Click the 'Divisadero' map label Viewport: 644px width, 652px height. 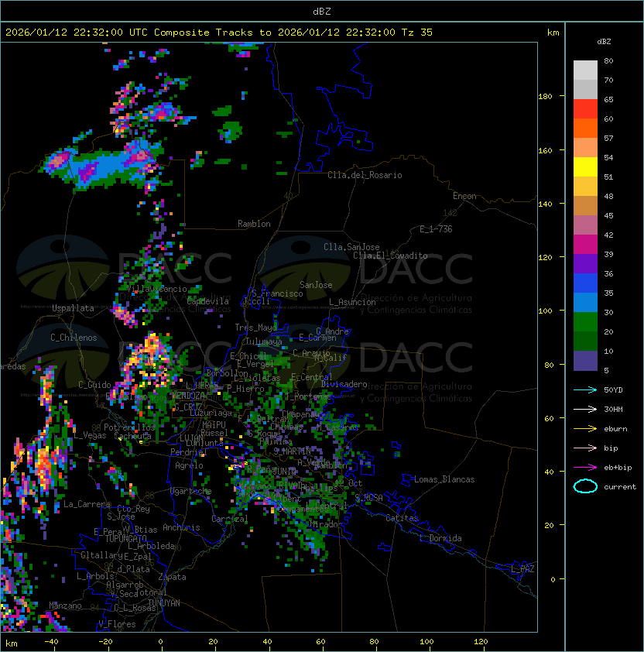tap(344, 384)
